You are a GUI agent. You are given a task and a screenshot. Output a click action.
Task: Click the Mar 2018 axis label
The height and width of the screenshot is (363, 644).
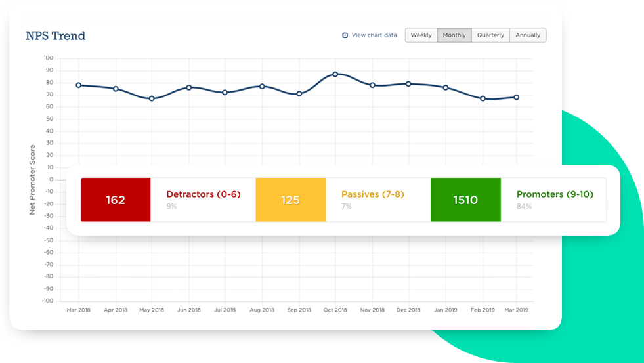pyautogui.click(x=78, y=310)
